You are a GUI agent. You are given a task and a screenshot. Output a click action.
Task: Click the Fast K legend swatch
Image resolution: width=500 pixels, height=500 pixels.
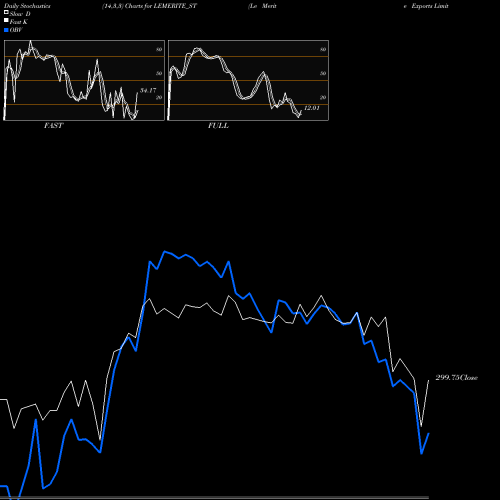click(x=6, y=20)
